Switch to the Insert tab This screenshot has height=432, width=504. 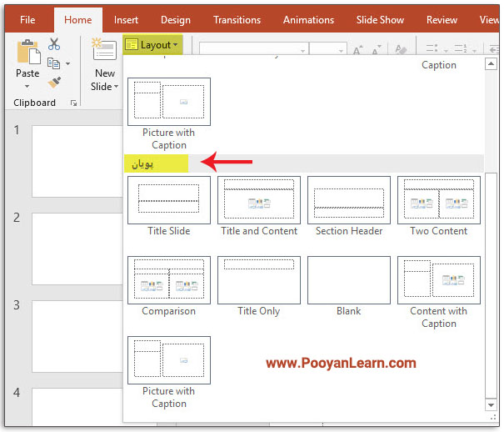[x=126, y=20]
